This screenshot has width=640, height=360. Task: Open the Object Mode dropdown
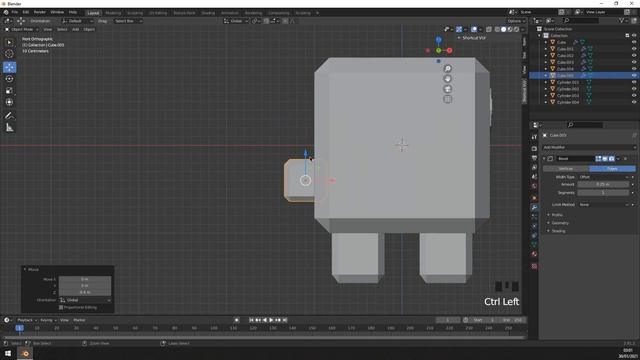(22, 29)
